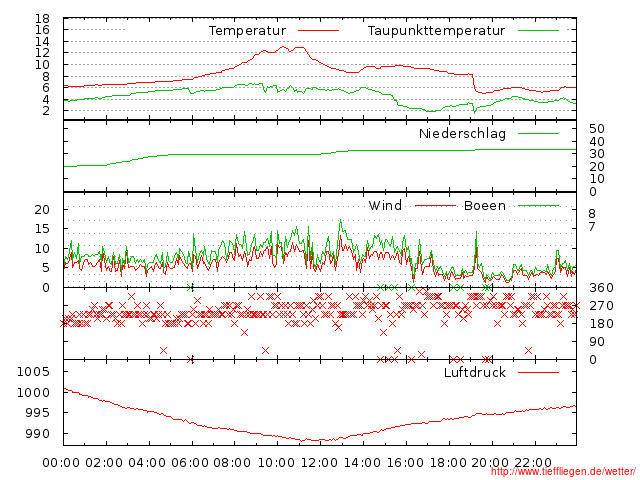Viewport: 640px width, 480px height.
Task: Click the 90 wind direction axis value
Action: click(597, 342)
